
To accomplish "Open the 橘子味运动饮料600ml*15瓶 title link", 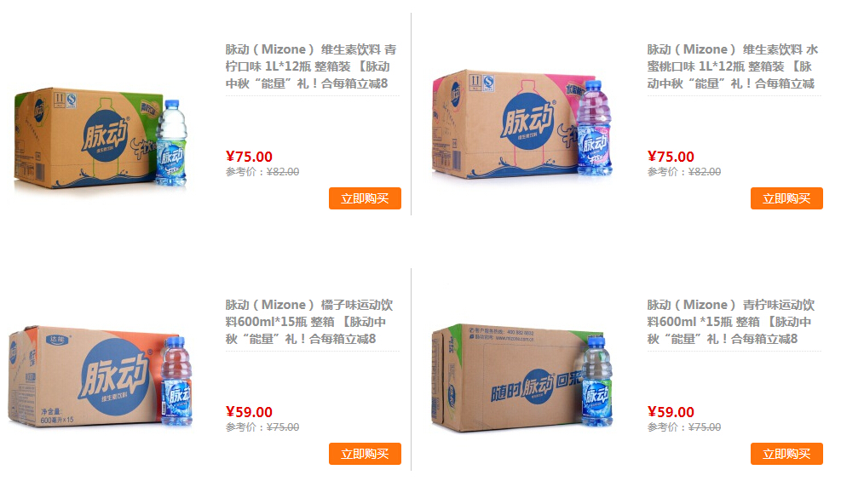I will tap(309, 322).
